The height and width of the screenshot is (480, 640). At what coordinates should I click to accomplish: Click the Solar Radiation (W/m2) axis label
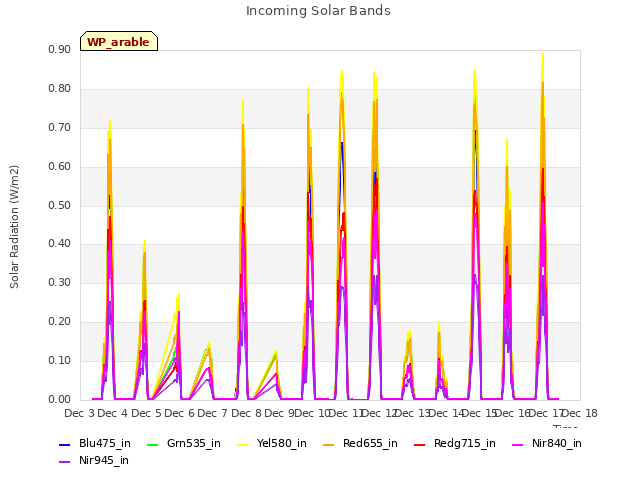click(x=14, y=227)
